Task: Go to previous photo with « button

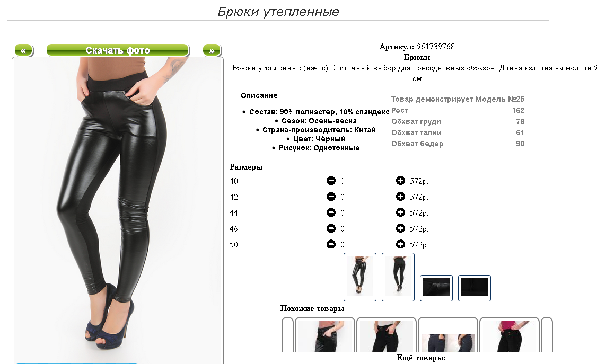Action: pos(24,50)
